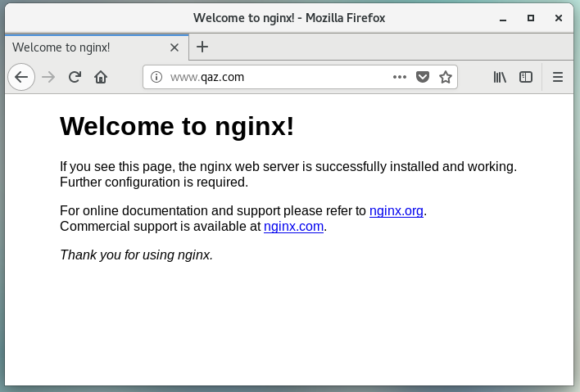The width and height of the screenshot is (580, 392).
Task: Click the forward navigation arrow
Action: click(48, 77)
